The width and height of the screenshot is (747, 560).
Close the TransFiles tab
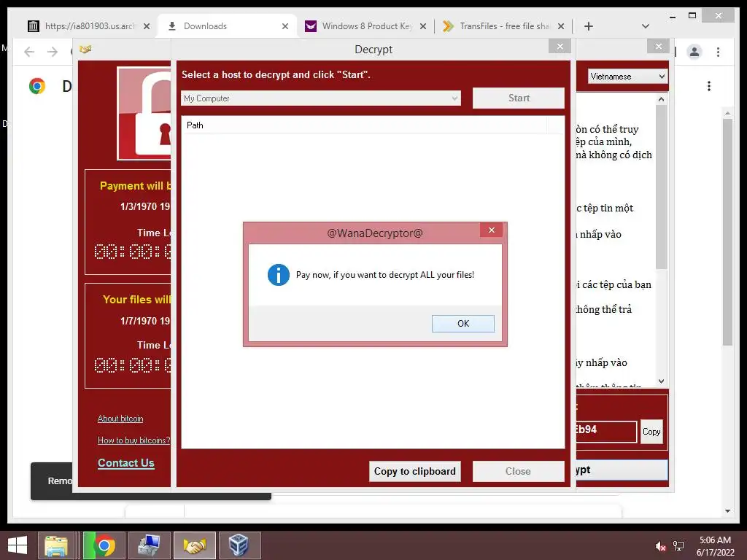pos(561,26)
